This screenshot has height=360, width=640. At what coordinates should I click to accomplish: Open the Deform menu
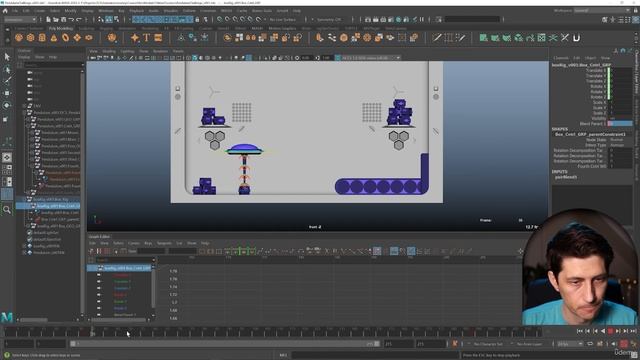point(189,11)
